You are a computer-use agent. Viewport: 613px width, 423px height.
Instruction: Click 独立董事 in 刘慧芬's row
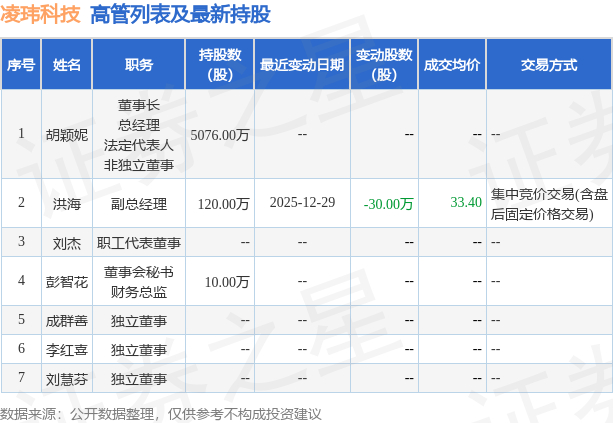tap(139, 379)
